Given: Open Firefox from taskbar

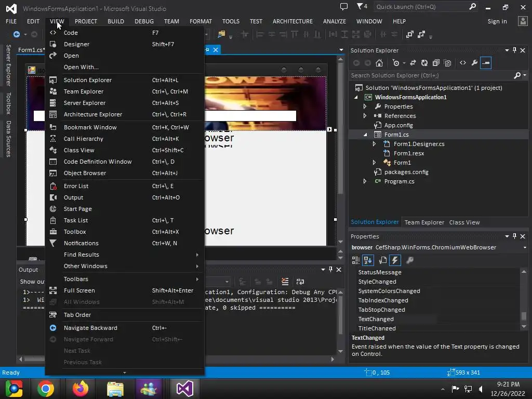Looking at the screenshot, I should pos(81,389).
